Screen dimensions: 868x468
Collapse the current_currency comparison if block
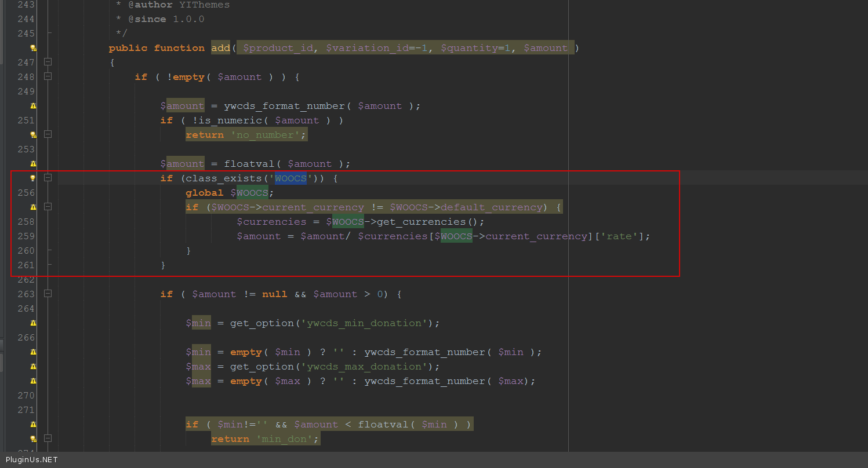(48, 207)
